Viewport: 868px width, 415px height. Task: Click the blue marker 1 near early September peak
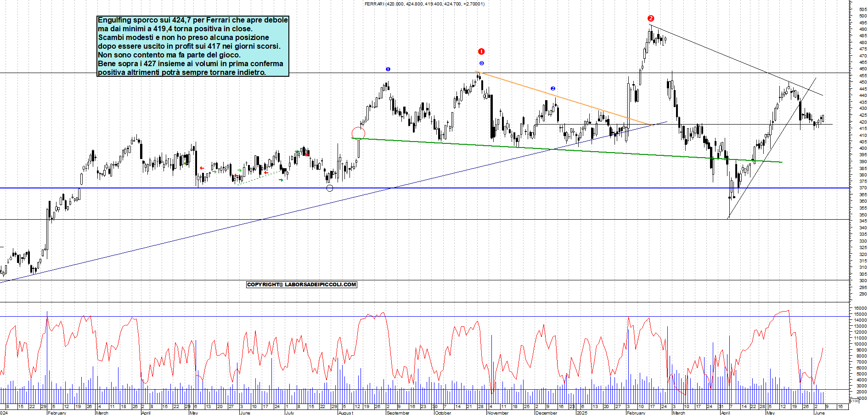[388, 69]
